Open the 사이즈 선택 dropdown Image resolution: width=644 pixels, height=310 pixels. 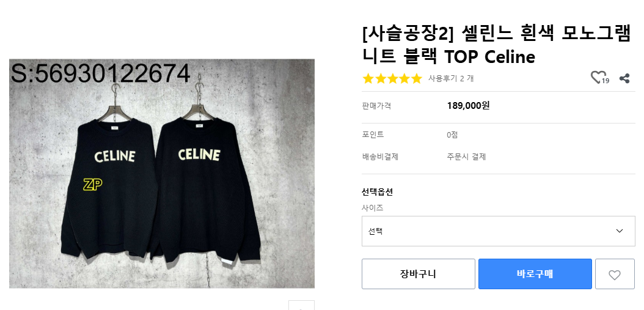(x=498, y=231)
